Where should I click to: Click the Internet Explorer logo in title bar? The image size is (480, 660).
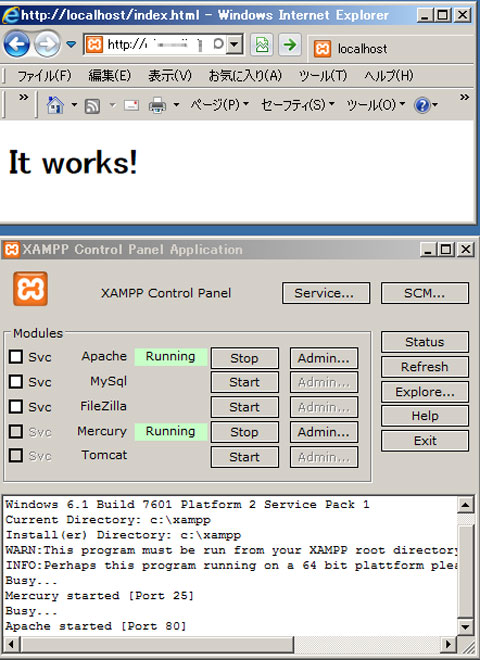coord(11,15)
